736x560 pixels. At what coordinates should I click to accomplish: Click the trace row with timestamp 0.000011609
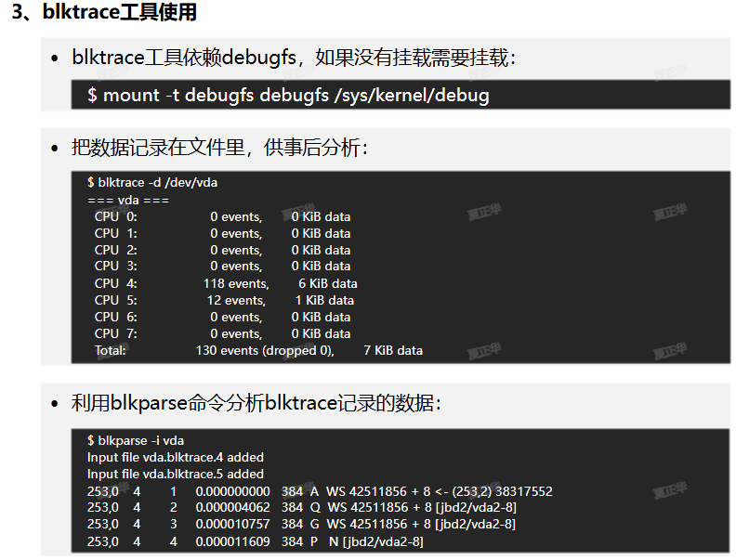(x=256, y=541)
